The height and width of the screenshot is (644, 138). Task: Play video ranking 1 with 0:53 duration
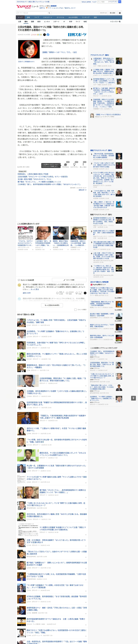click(x=119, y=220)
